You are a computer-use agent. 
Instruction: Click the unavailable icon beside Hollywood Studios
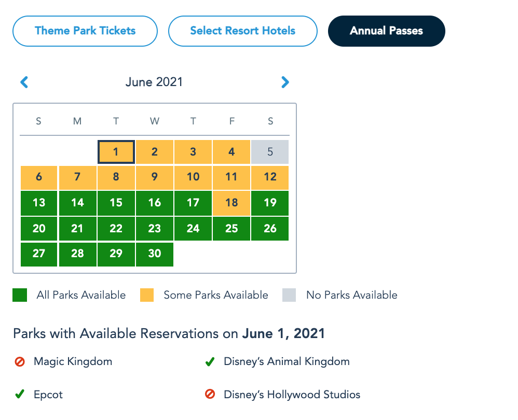point(210,395)
